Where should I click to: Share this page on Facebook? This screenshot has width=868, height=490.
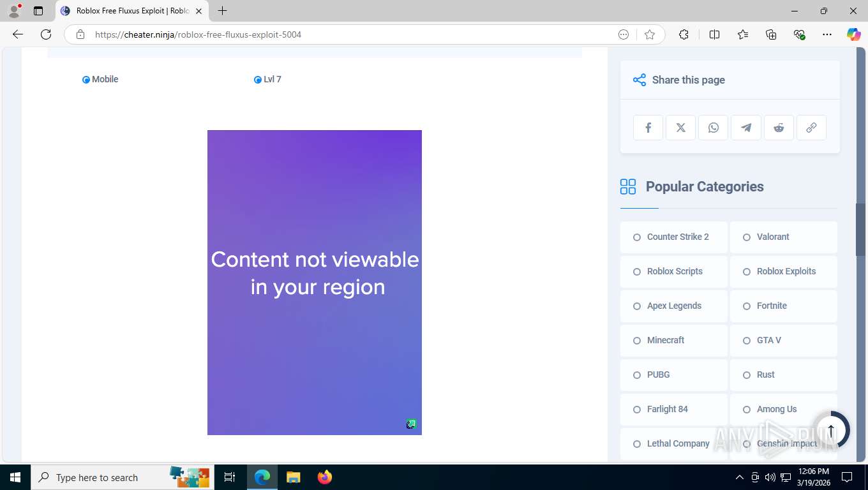point(648,128)
